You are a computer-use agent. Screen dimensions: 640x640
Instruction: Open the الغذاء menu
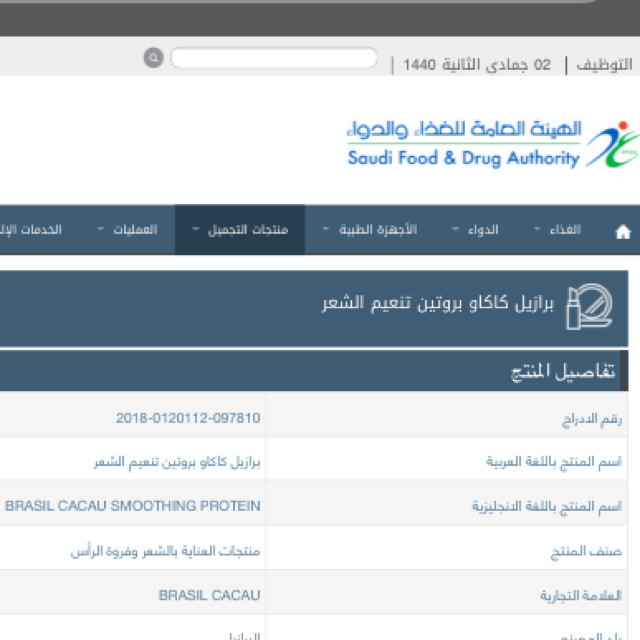click(565, 230)
